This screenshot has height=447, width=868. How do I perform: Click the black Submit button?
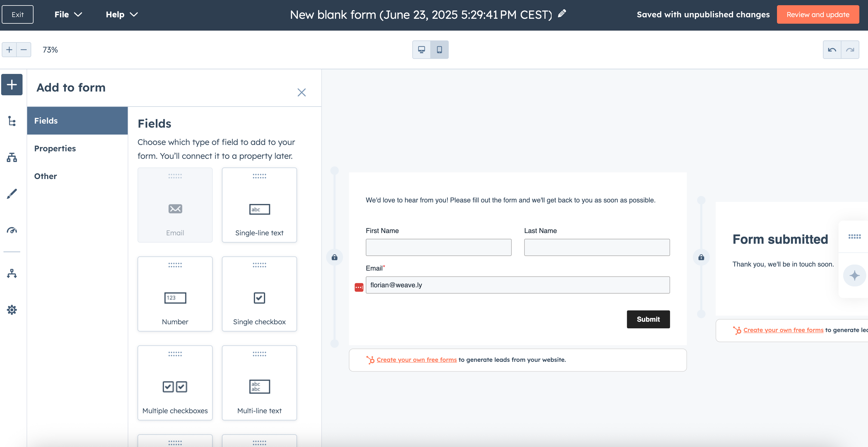pos(648,319)
